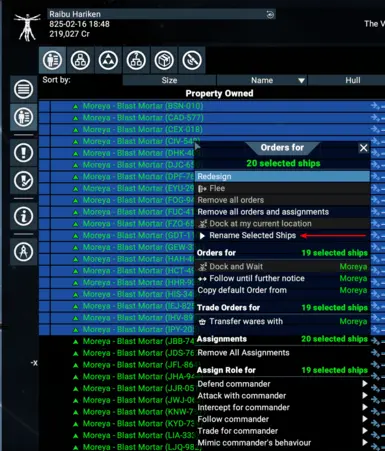This screenshot has width=385, height=451.
Task: Open Mission Manager checkmark icon
Action: tap(23, 180)
